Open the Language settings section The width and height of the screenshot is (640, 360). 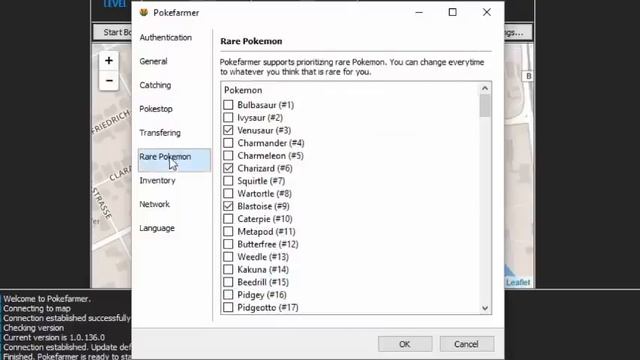157,228
